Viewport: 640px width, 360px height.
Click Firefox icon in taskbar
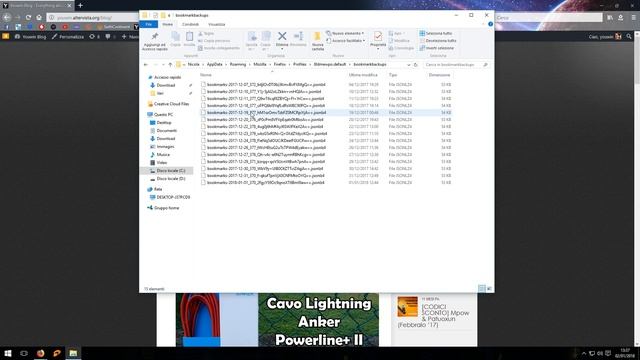40,353
